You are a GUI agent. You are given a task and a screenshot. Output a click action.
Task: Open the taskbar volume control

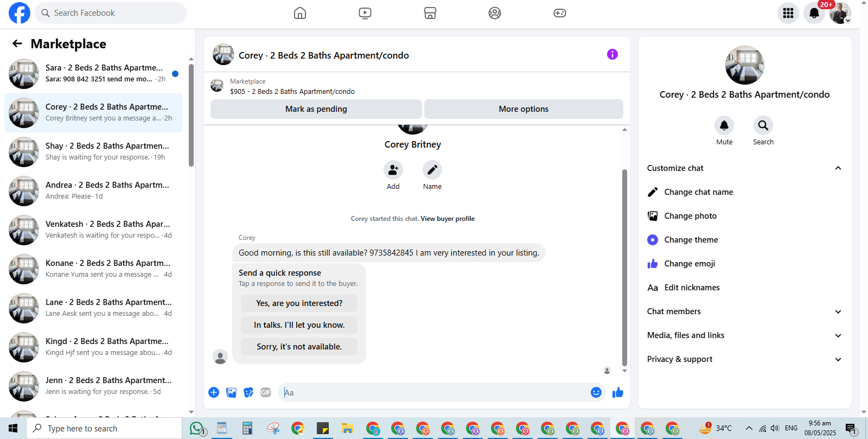[775, 428]
